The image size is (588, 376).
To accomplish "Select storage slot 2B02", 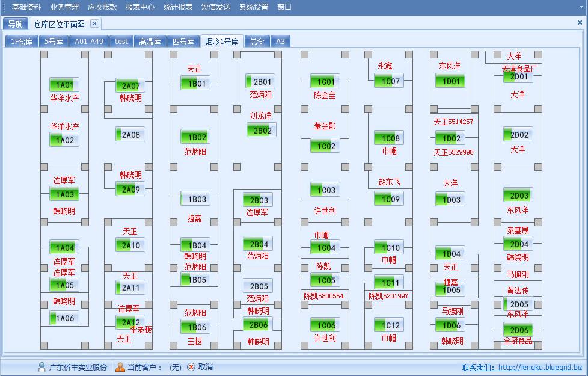I will coord(262,130).
